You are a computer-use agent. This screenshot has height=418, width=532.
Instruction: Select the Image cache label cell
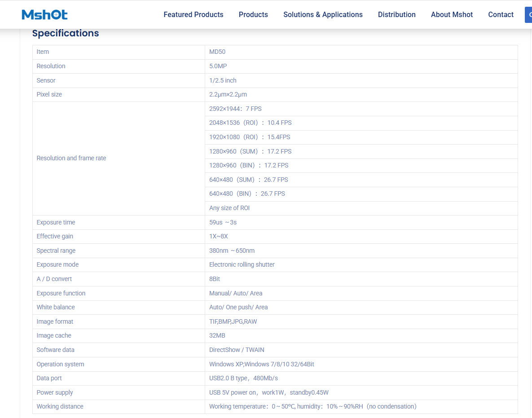coord(119,335)
